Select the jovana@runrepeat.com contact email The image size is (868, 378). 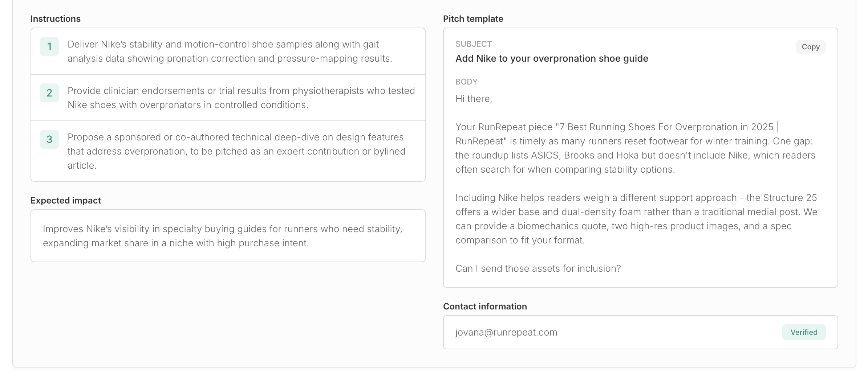(506, 332)
